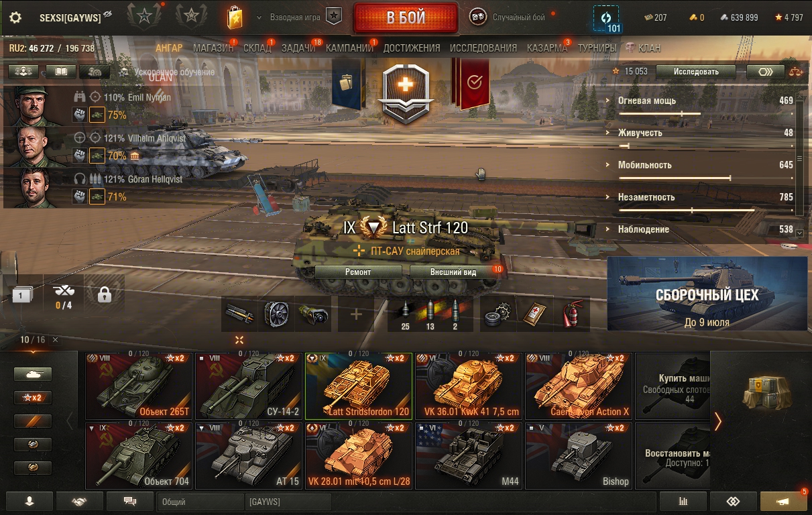Open the ventilation equipment slot
The image size is (812, 515).
[276, 314]
